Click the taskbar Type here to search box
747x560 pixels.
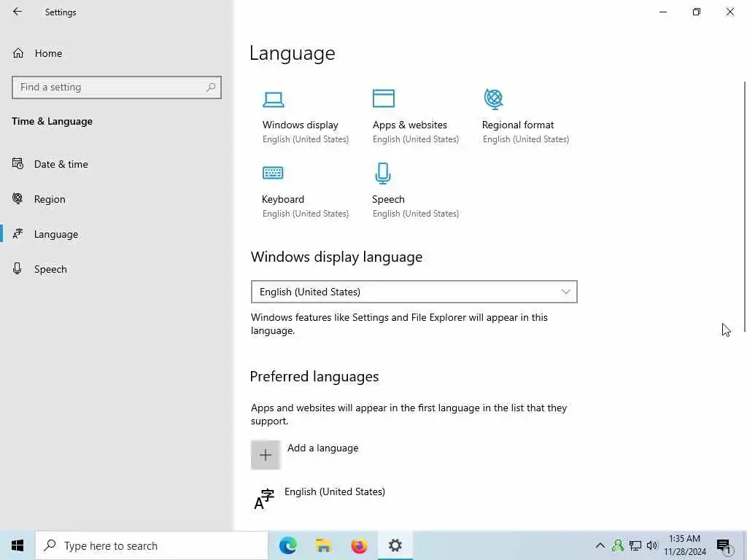click(152, 545)
